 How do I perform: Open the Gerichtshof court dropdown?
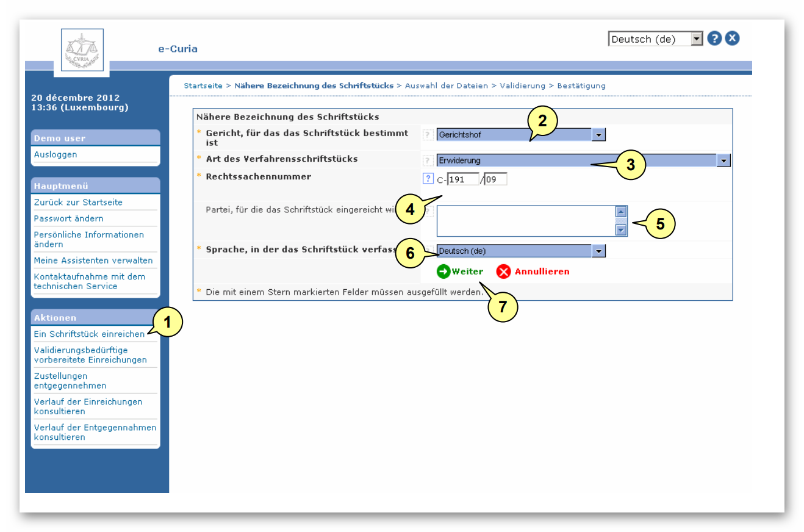pyautogui.click(x=598, y=135)
